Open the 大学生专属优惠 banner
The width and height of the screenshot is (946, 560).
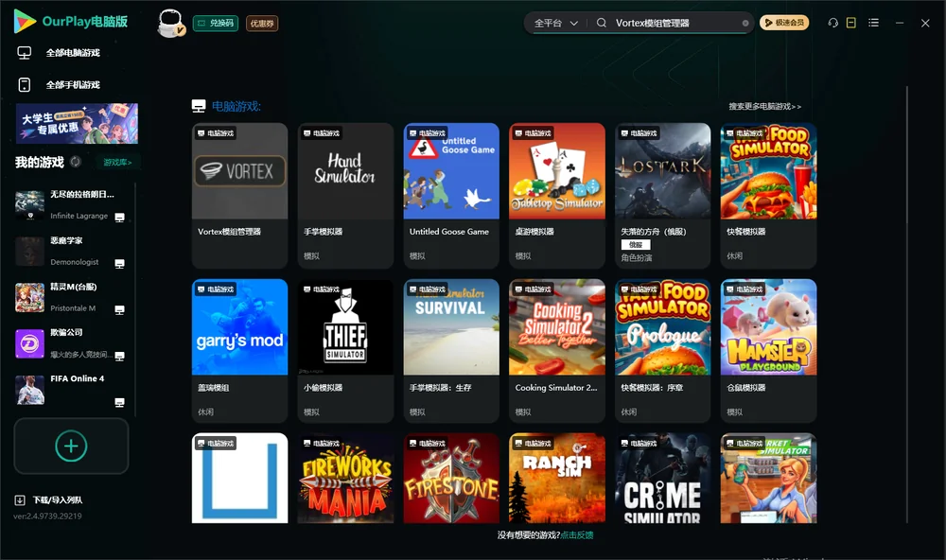click(77, 124)
